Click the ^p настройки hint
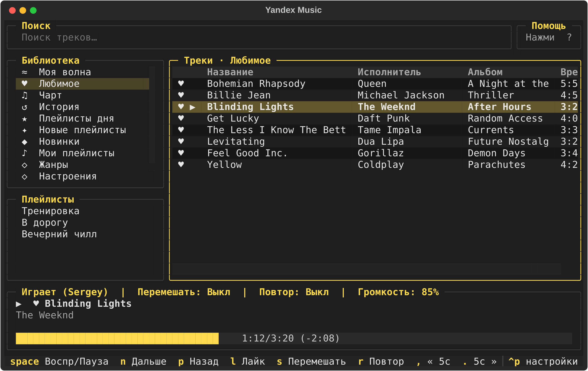This screenshot has height=371, width=588. pyautogui.click(x=543, y=361)
